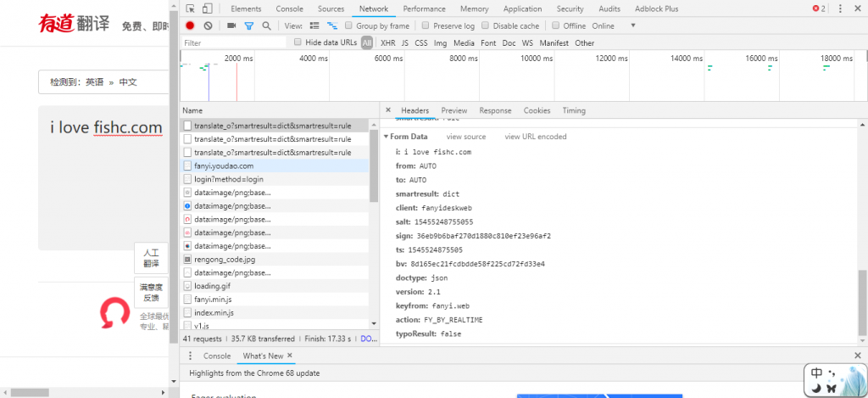Toggle the network filter funnel icon

248,25
